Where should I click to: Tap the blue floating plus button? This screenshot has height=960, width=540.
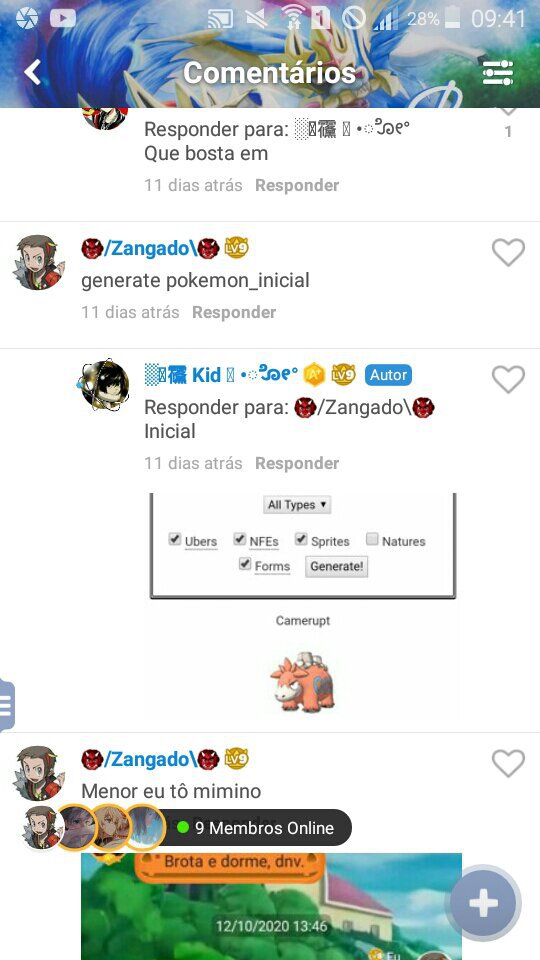click(x=484, y=902)
